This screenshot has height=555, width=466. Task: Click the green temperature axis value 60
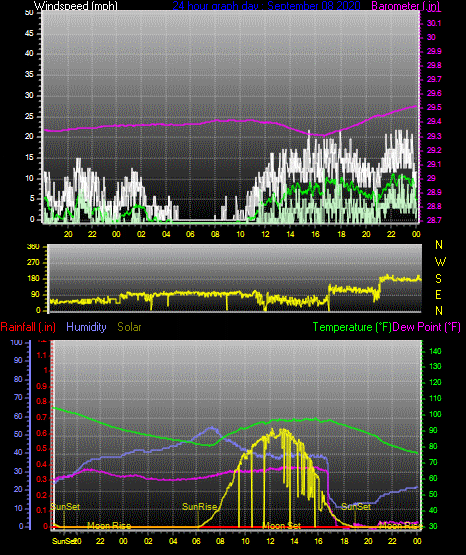pos(433,479)
